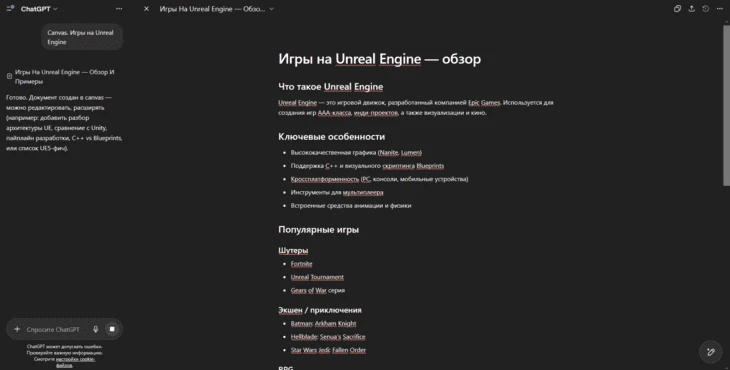Click the 'Инструменты для мультиплеера' bullet
730x370 pixels.
coord(337,193)
